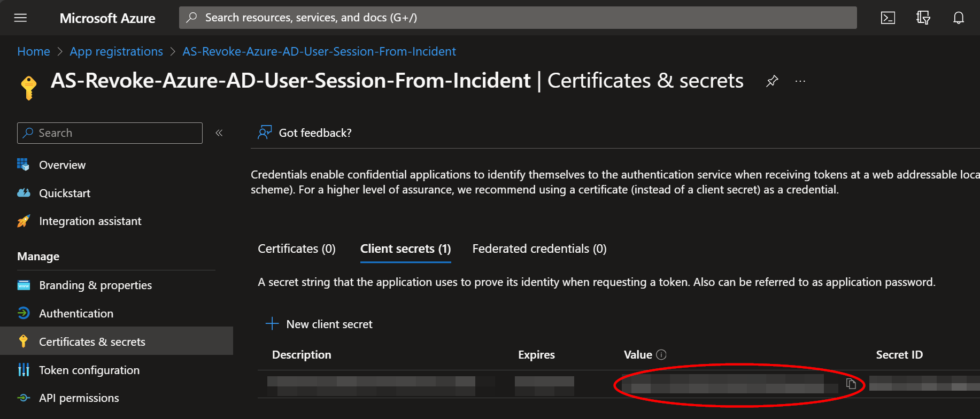Select Certificates & secrets in the sidebar
The image size is (980, 419).
click(x=117, y=341)
